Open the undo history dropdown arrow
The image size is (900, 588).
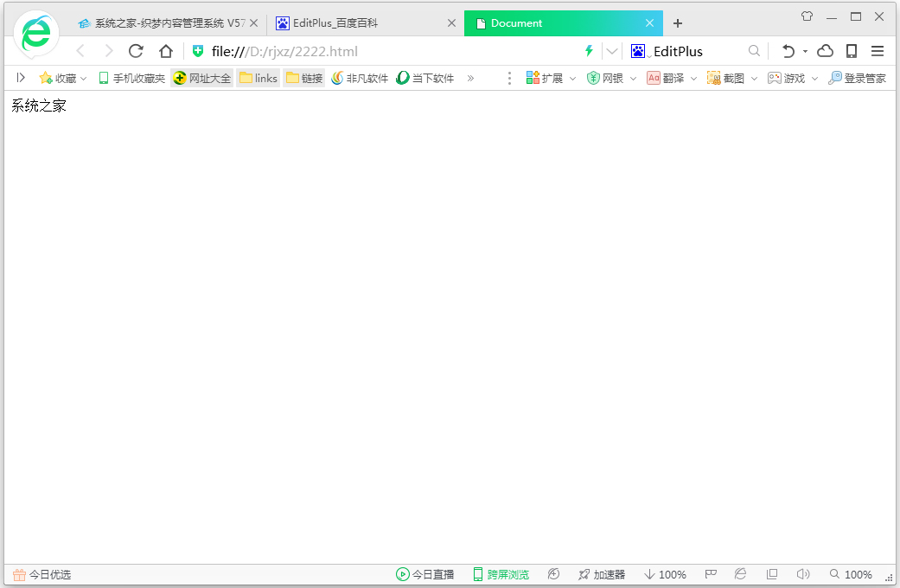tap(804, 51)
